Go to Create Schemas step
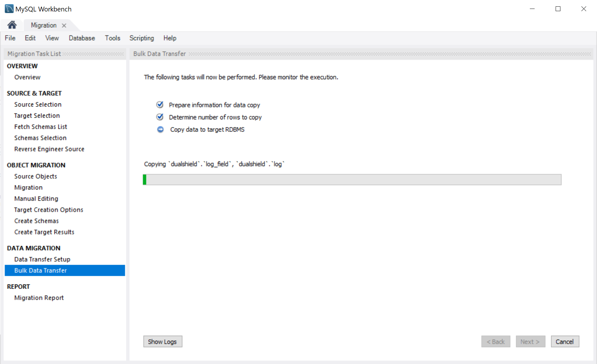 click(x=37, y=221)
